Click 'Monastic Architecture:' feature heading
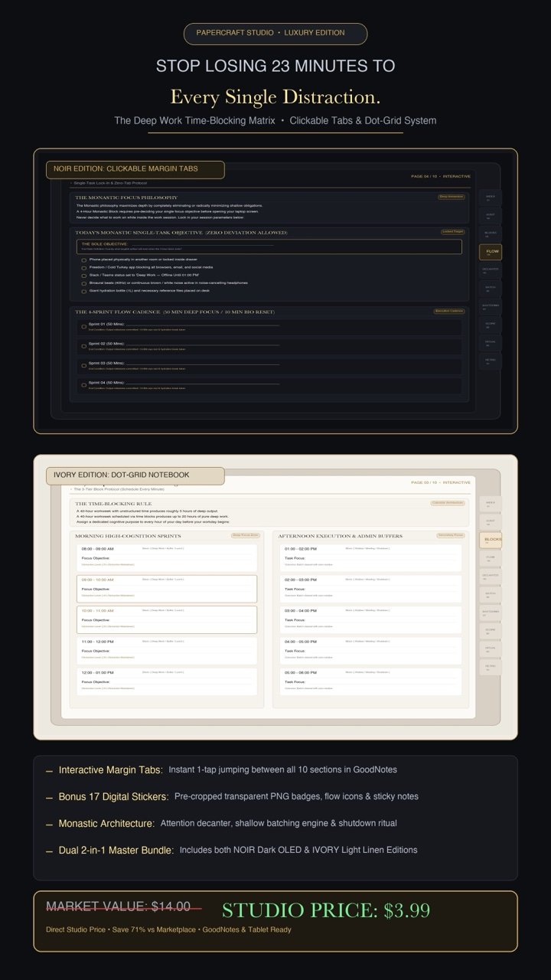 click(x=106, y=823)
